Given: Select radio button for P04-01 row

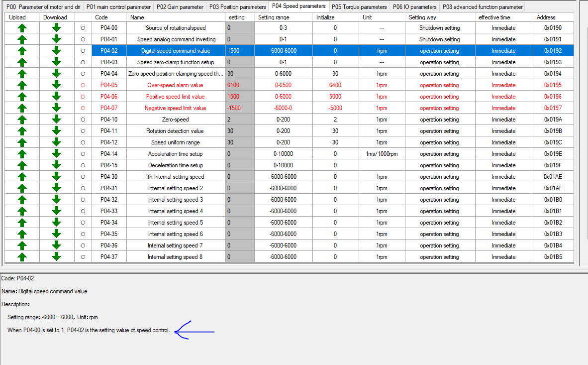Looking at the screenshot, I should coord(83,39).
